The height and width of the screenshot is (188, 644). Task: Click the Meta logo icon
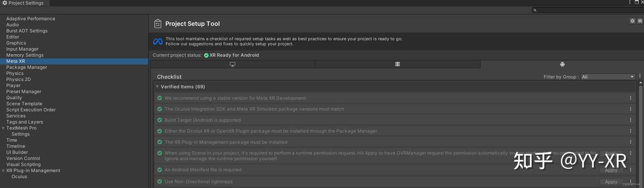(x=158, y=42)
